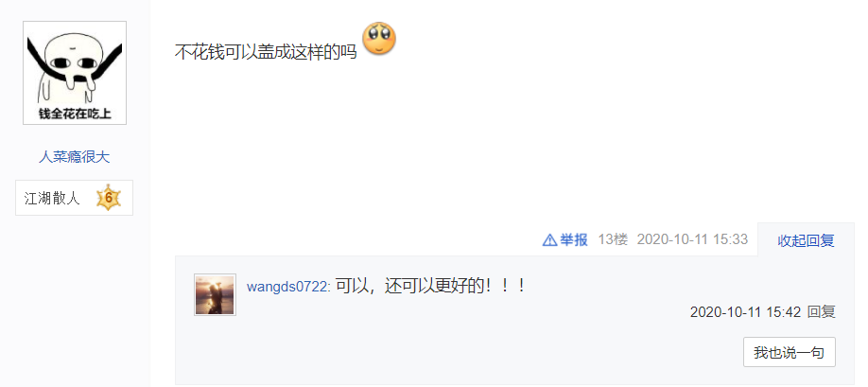Collapse replies with 收起回复
This screenshot has height=387, width=868.
click(x=806, y=240)
